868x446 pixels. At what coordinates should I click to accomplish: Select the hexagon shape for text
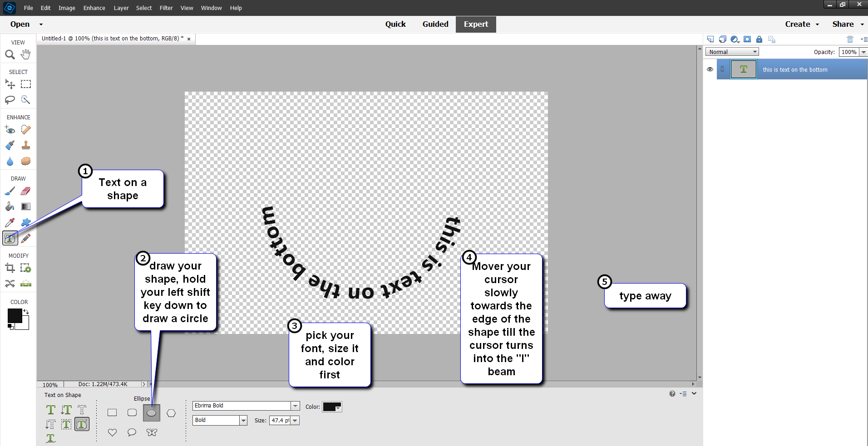(171, 412)
